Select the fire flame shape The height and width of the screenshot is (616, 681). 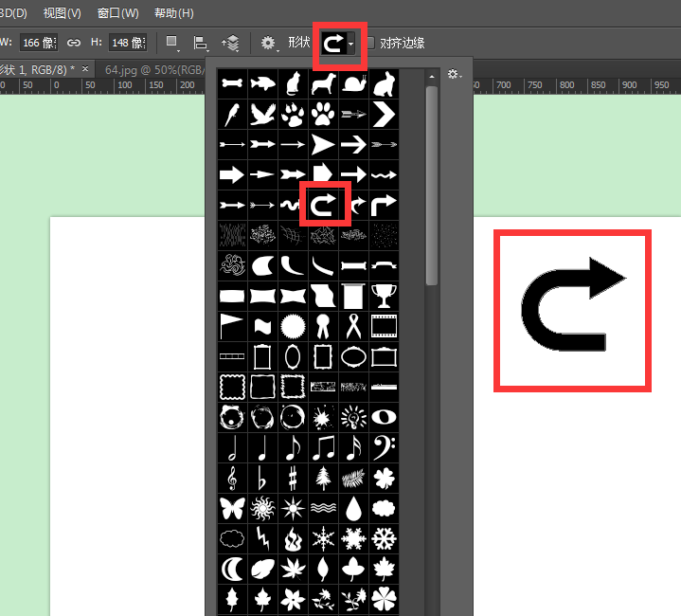point(293,539)
